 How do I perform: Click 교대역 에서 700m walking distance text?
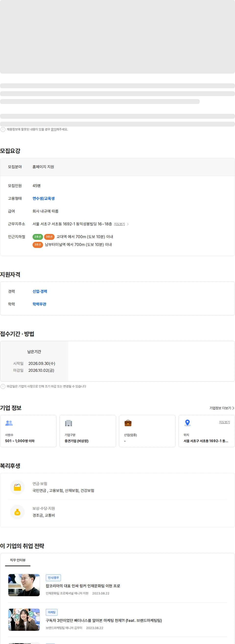85,237
